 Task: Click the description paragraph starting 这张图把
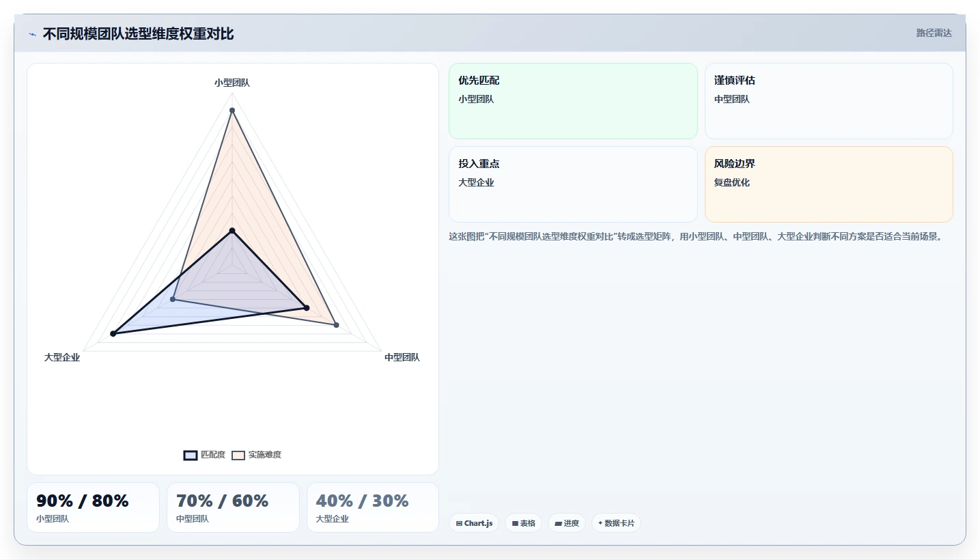click(695, 237)
